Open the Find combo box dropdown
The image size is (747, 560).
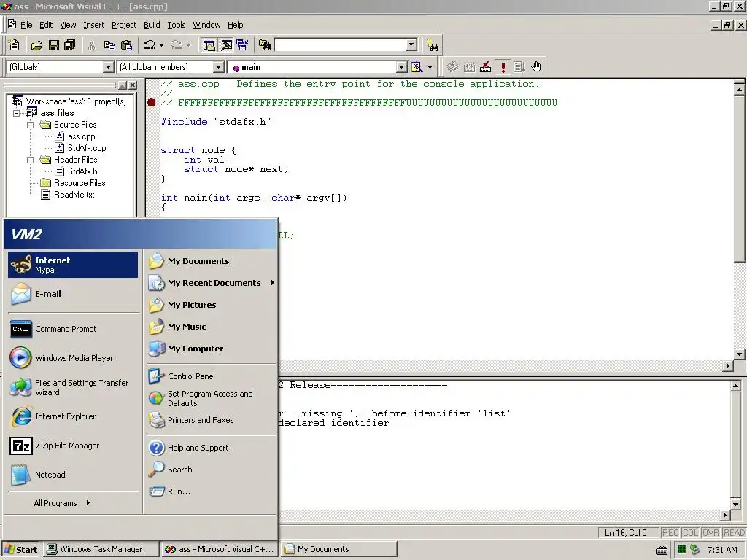411,44
